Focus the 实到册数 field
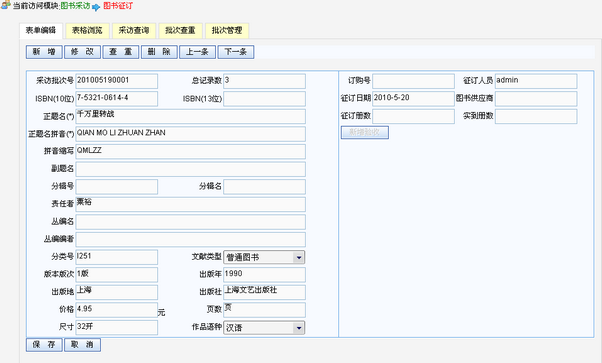 pyautogui.click(x=536, y=116)
